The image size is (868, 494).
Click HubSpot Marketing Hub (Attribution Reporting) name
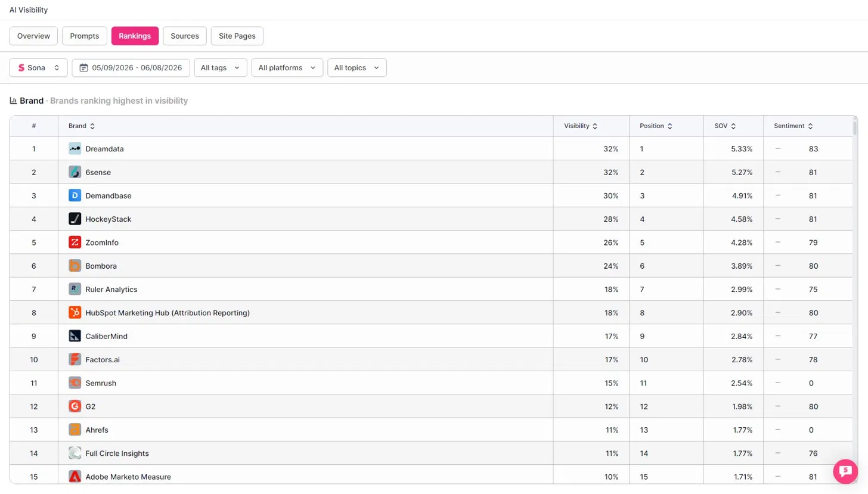tap(168, 313)
